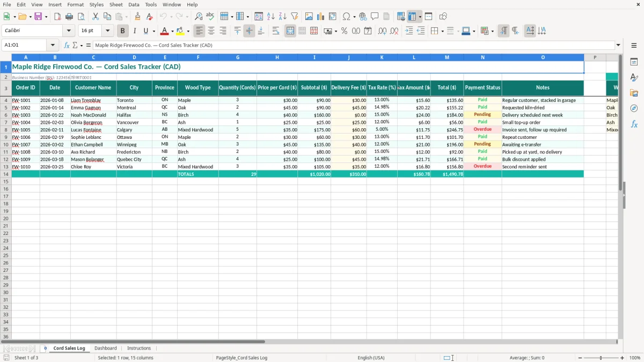Image resolution: width=644 pixels, height=362 pixels.
Task: Toggle print preview
Action: (x=81, y=17)
